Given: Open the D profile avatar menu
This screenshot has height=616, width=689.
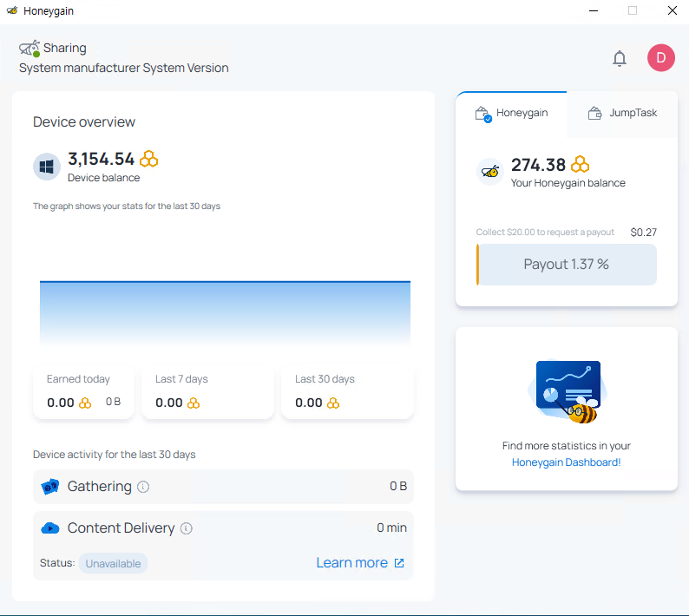Looking at the screenshot, I should click(x=661, y=57).
